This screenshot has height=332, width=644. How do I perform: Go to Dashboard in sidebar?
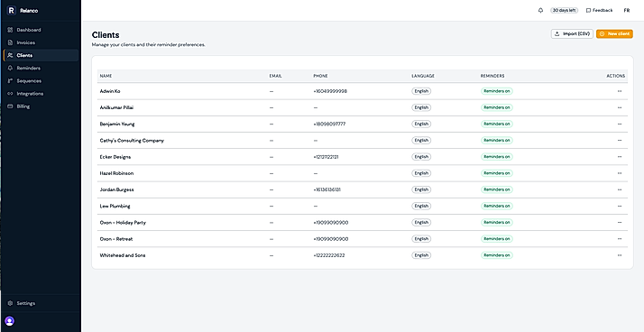pyautogui.click(x=41, y=30)
